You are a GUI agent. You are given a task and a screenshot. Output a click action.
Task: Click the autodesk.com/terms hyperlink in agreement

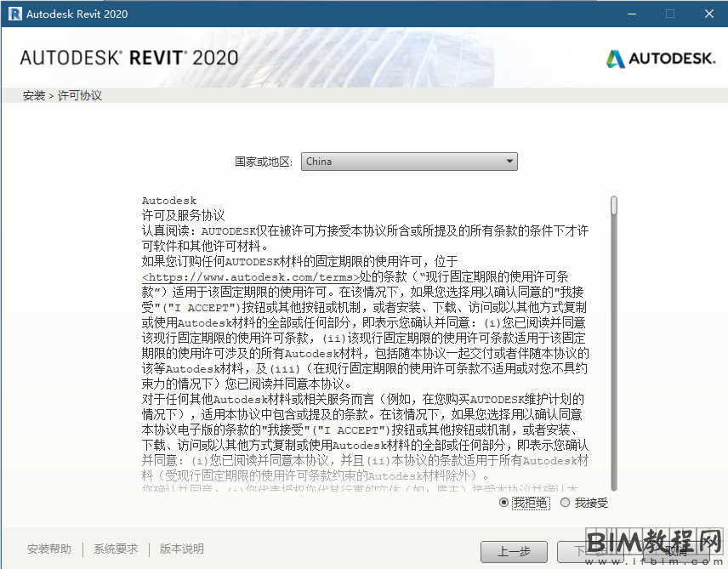251,277
